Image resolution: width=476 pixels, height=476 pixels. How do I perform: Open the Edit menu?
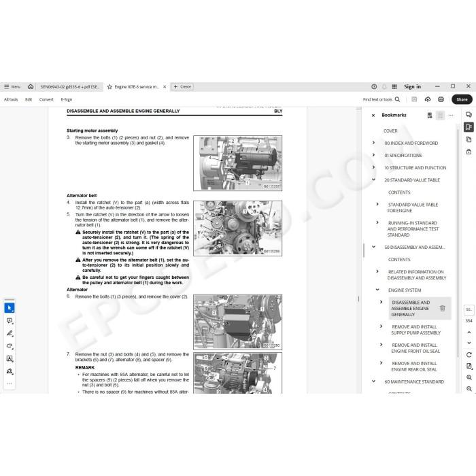[x=29, y=99]
